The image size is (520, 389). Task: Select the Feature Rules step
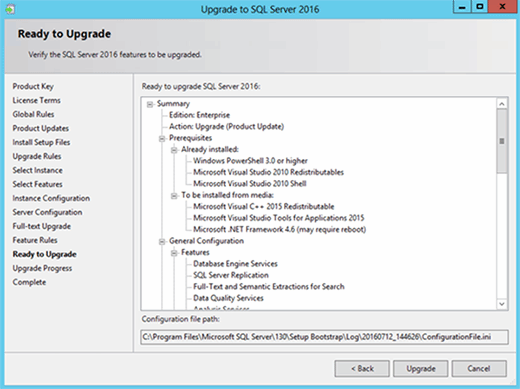click(x=35, y=240)
